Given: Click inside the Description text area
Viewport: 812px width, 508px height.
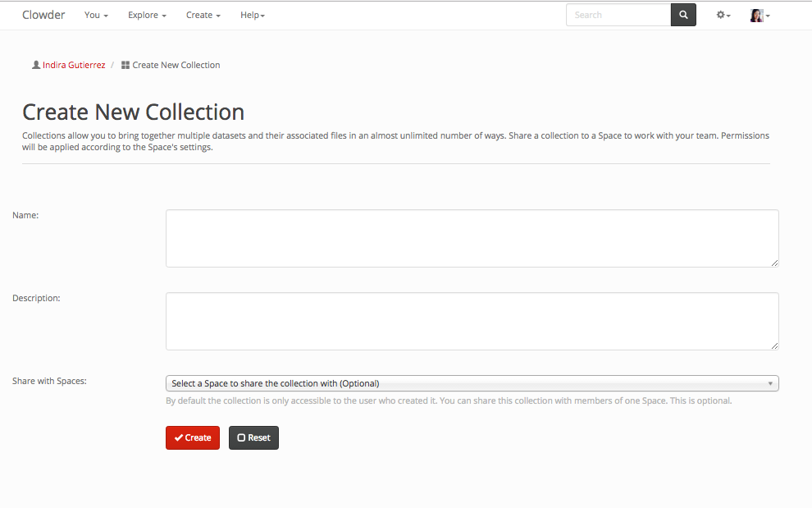Looking at the screenshot, I should pyautogui.click(x=472, y=321).
